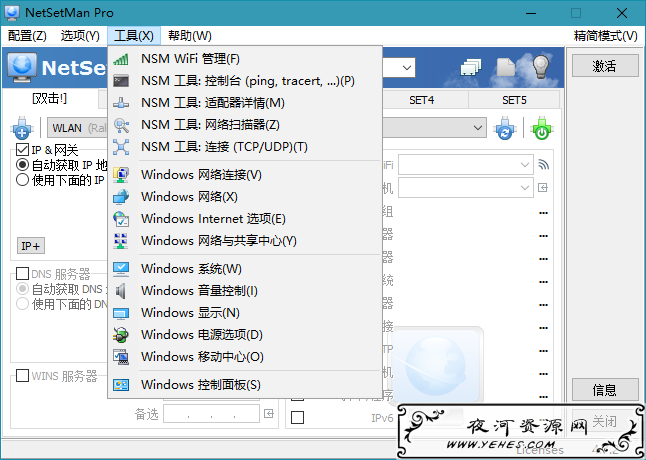Click the green power activate adapter icon
The width and height of the screenshot is (646, 460).
tap(542, 128)
